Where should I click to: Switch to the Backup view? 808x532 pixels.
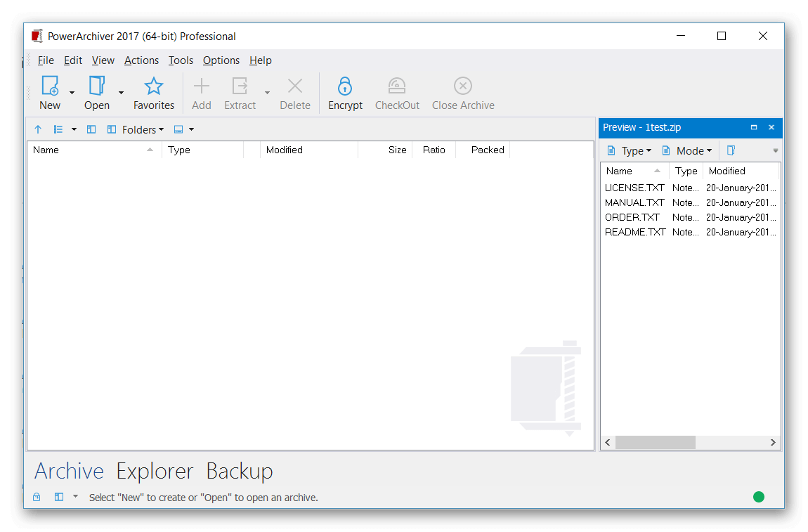click(x=240, y=471)
